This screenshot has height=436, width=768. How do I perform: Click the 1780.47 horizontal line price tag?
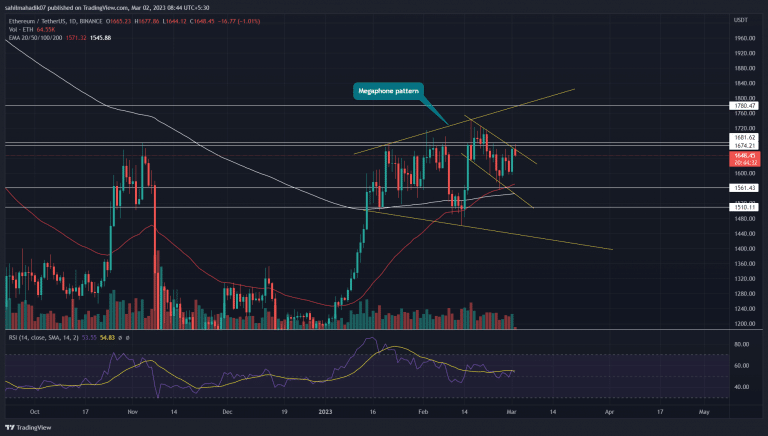(x=744, y=106)
